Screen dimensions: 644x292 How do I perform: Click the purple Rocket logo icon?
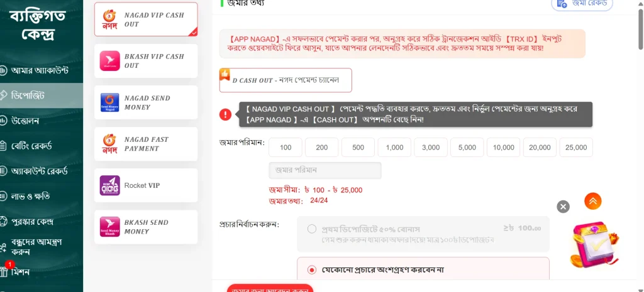pyautogui.click(x=109, y=185)
